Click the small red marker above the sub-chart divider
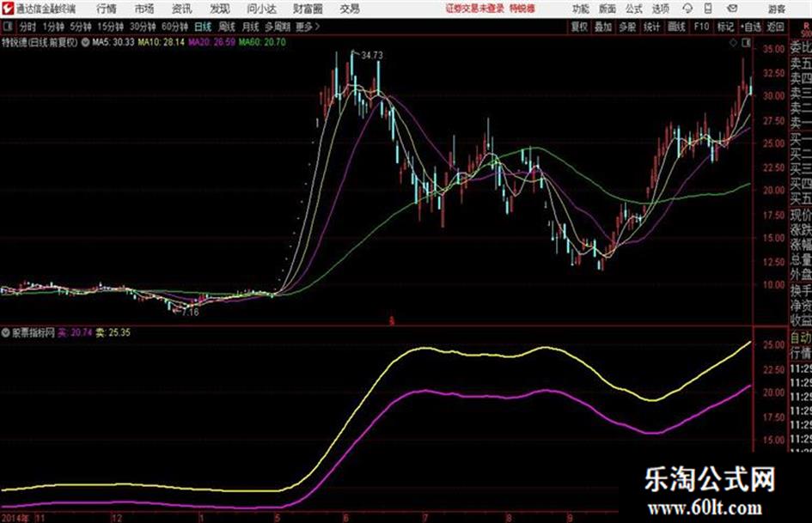 (392, 321)
